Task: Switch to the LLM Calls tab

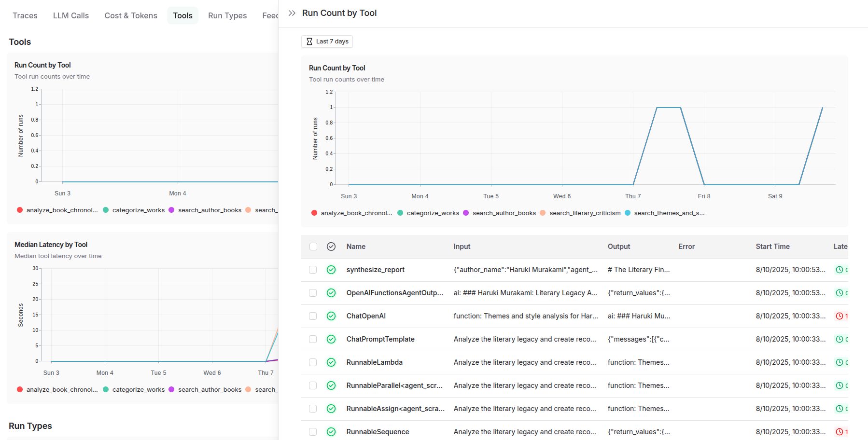Action: pyautogui.click(x=71, y=15)
